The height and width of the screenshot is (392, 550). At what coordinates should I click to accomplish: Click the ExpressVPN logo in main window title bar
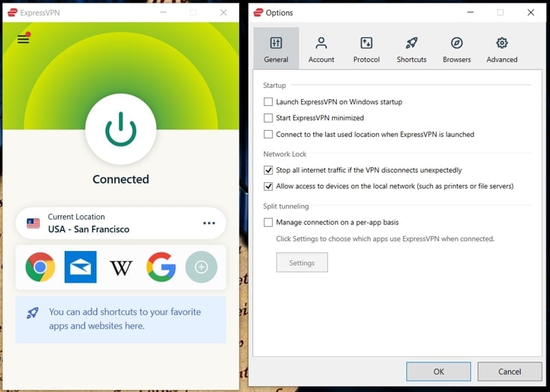pyautogui.click(x=12, y=13)
